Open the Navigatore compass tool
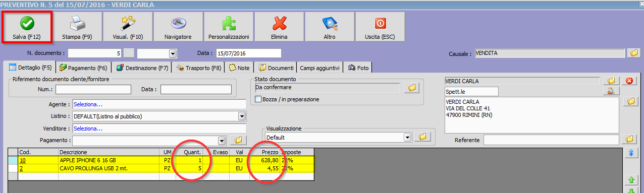Screen dimensions: 644x193 178,27
